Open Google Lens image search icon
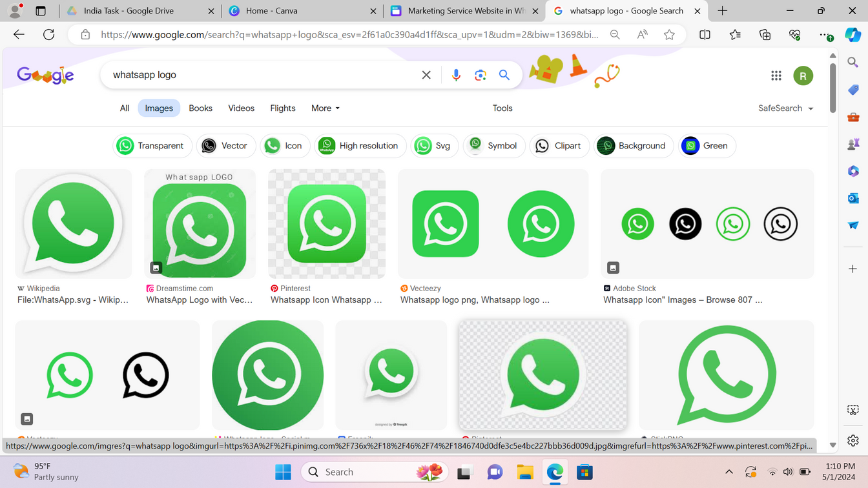The width and height of the screenshot is (868, 488). 480,75
